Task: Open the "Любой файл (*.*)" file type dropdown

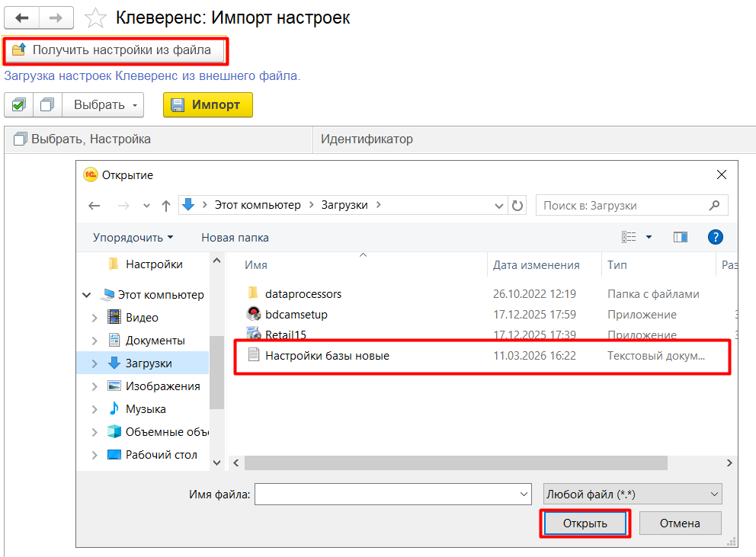Action: pos(633,495)
